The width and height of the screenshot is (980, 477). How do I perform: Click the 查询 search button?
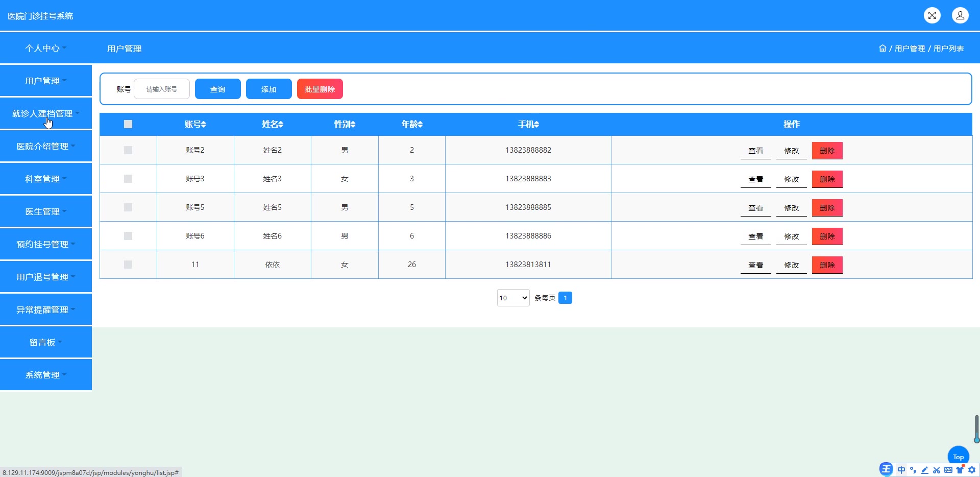click(x=218, y=89)
